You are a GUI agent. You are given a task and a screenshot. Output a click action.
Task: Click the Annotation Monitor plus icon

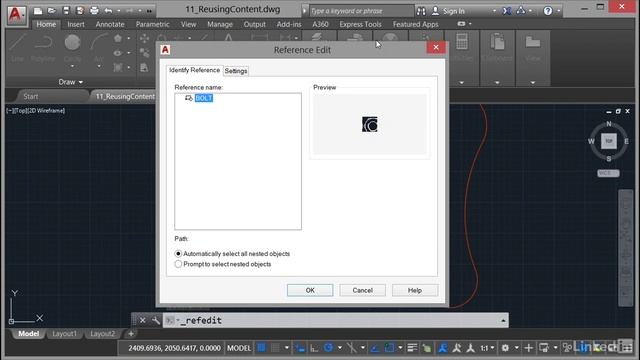pyautogui.click(x=529, y=348)
